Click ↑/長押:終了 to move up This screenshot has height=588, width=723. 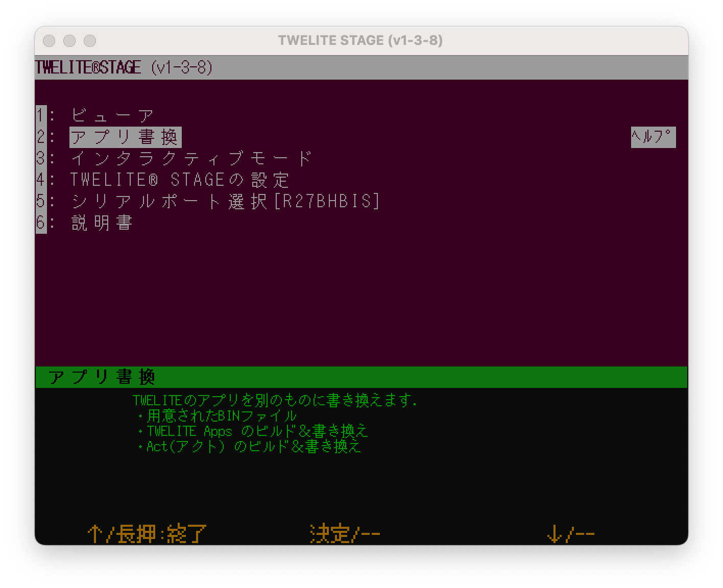pos(146,532)
